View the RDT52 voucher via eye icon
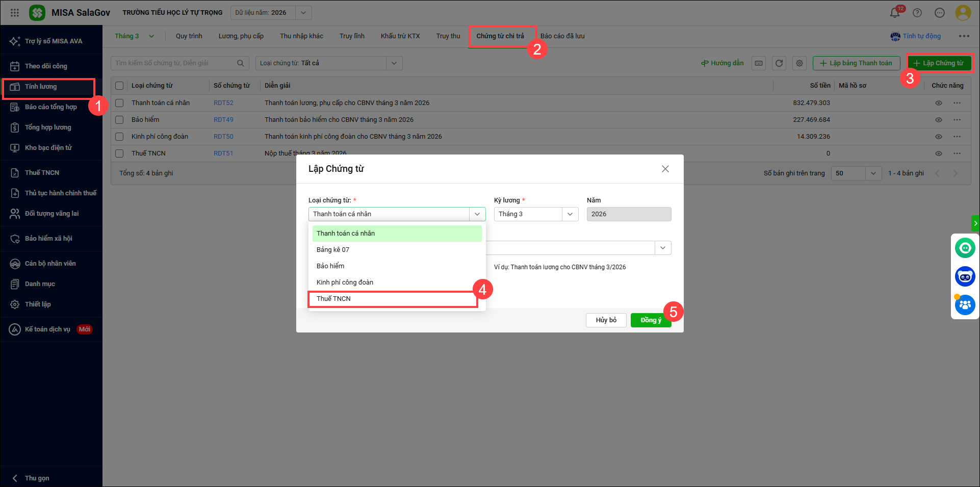 938,103
